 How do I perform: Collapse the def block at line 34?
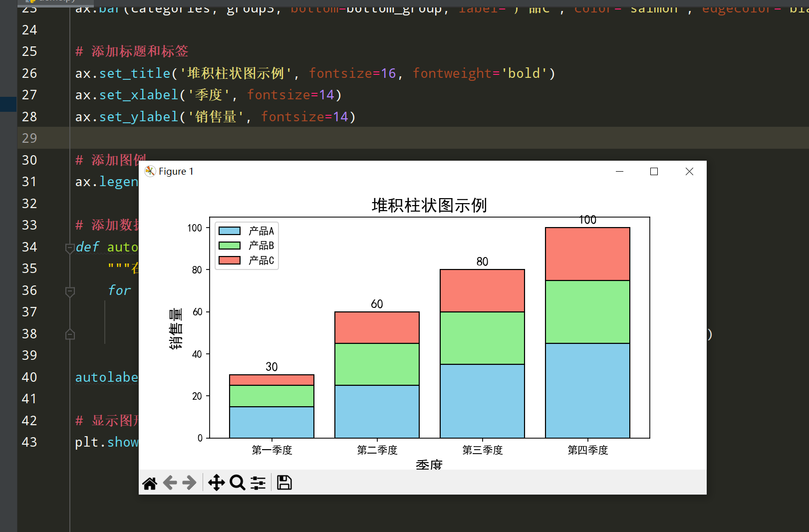70,248
